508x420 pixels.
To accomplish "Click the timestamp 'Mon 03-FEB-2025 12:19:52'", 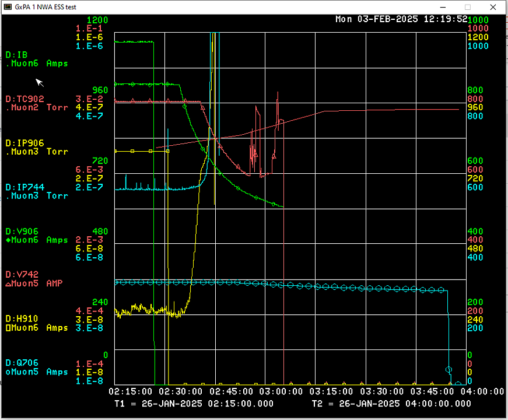I will 401,19.
